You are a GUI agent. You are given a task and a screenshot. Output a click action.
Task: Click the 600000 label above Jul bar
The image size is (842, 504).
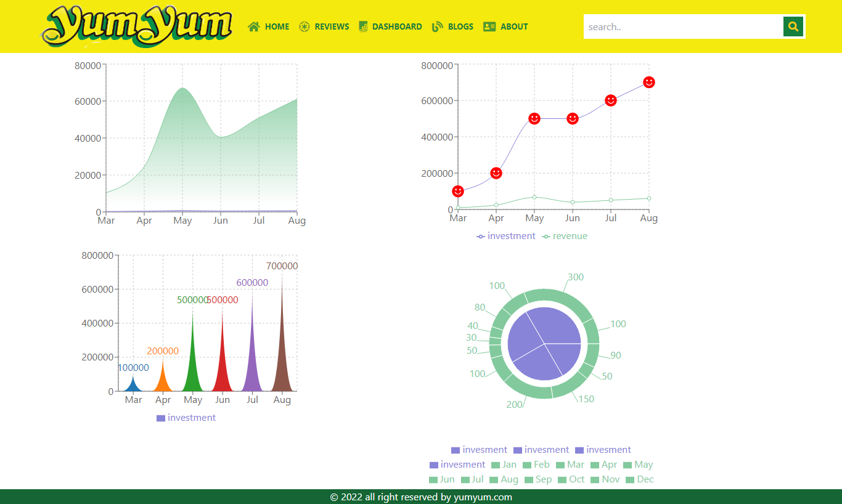(252, 283)
